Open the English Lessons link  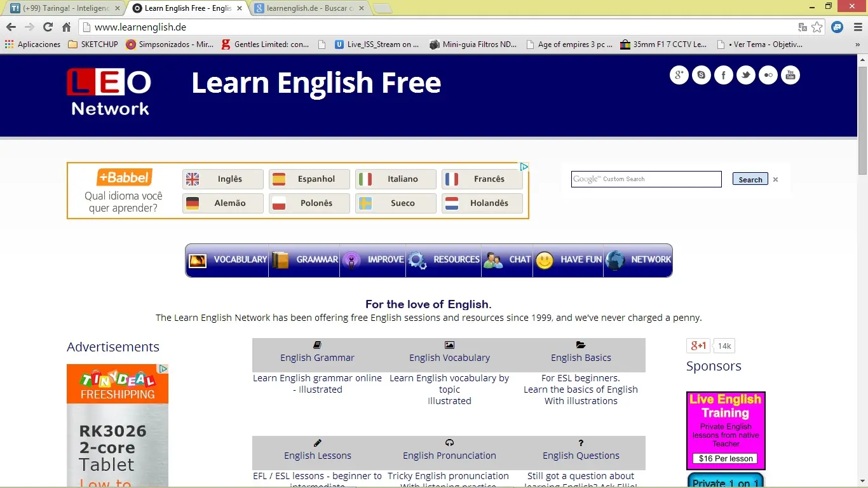pos(318,456)
